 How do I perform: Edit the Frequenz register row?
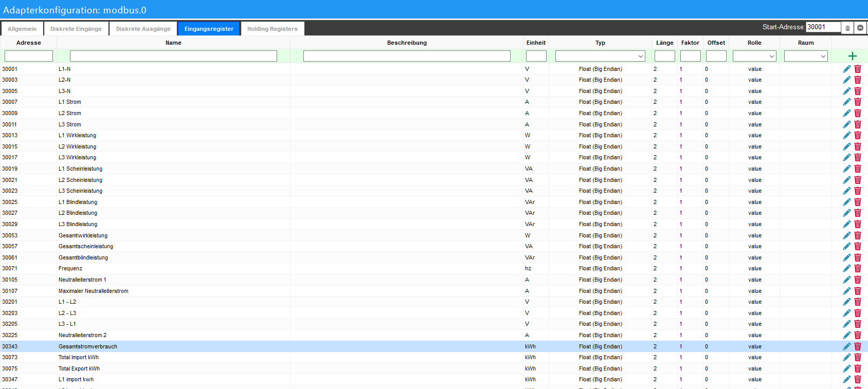[x=846, y=268]
